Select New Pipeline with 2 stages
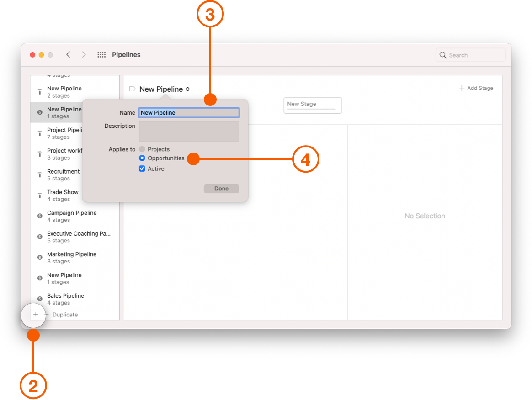532x400 pixels. click(x=74, y=92)
